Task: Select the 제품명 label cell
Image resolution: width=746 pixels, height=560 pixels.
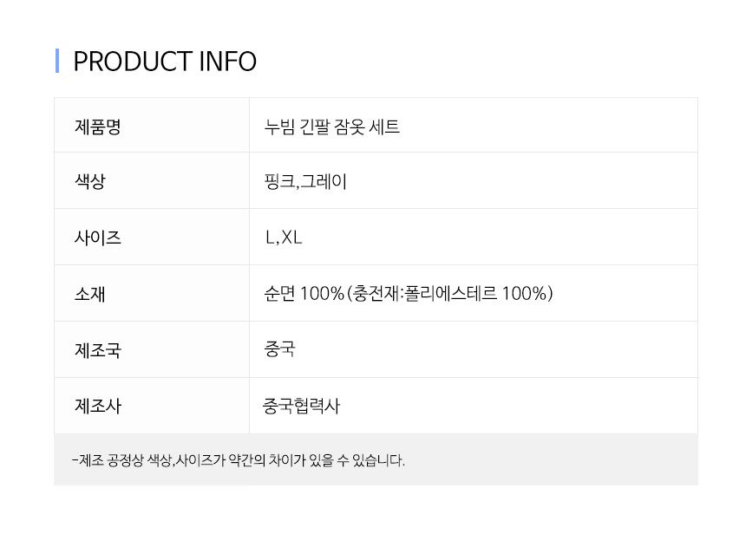Action: (x=152, y=126)
